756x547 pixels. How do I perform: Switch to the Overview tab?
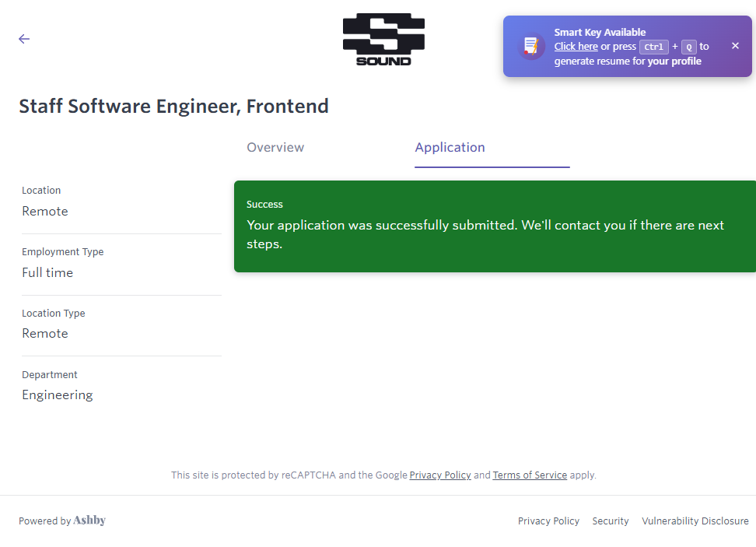(x=275, y=148)
